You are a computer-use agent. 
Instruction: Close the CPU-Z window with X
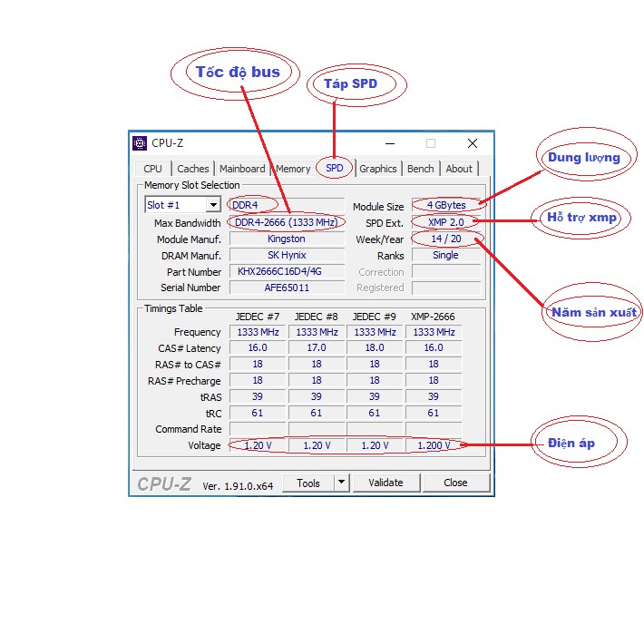click(473, 143)
